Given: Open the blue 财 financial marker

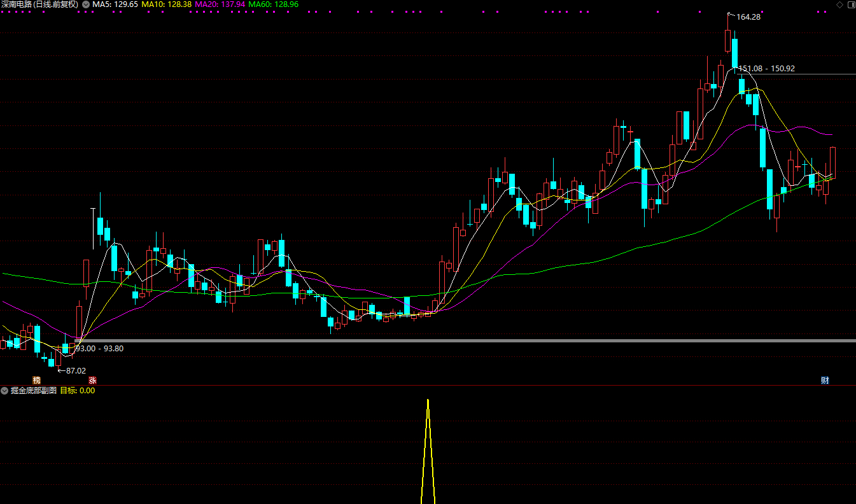Looking at the screenshot, I should click(x=825, y=381).
